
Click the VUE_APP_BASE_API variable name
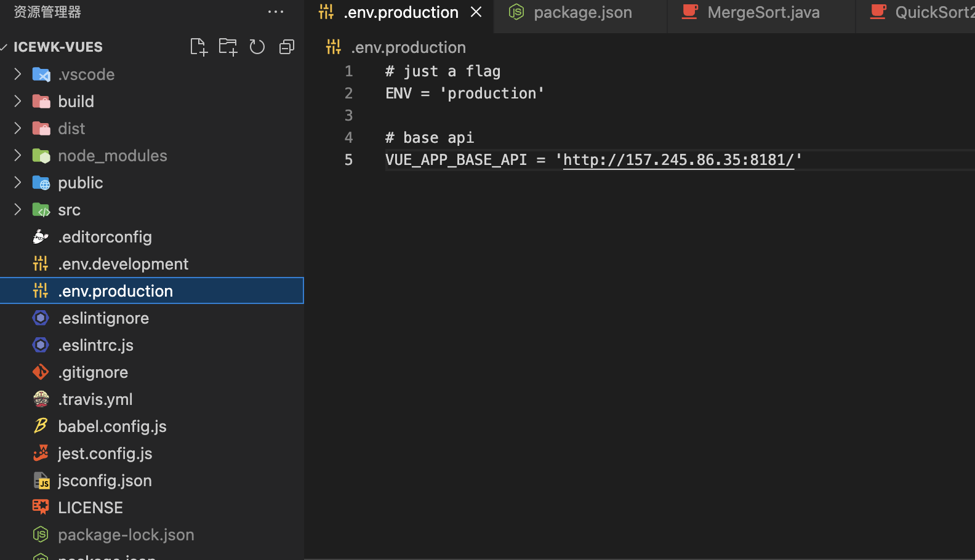coord(456,160)
